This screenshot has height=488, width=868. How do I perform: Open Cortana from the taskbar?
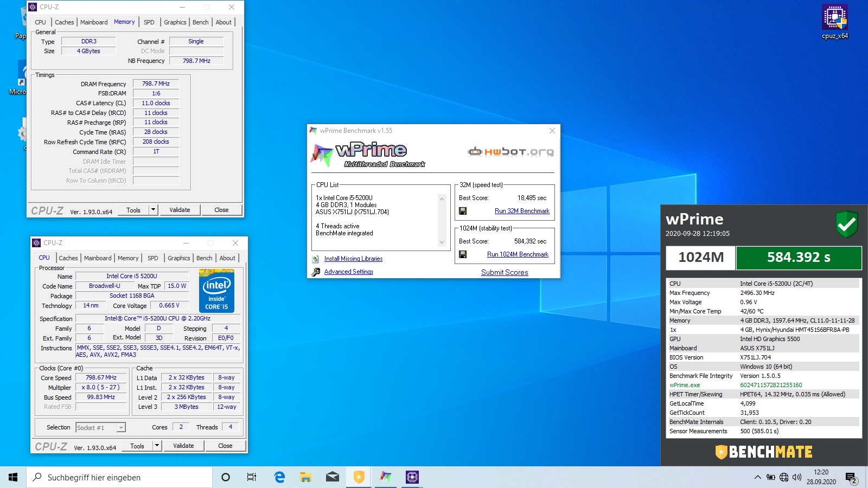tap(226, 477)
